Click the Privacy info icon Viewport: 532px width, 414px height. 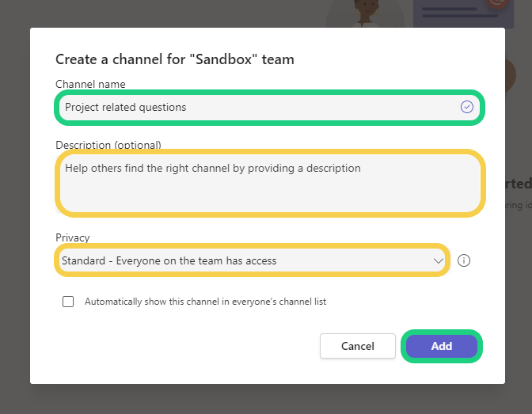coord(464,260)
